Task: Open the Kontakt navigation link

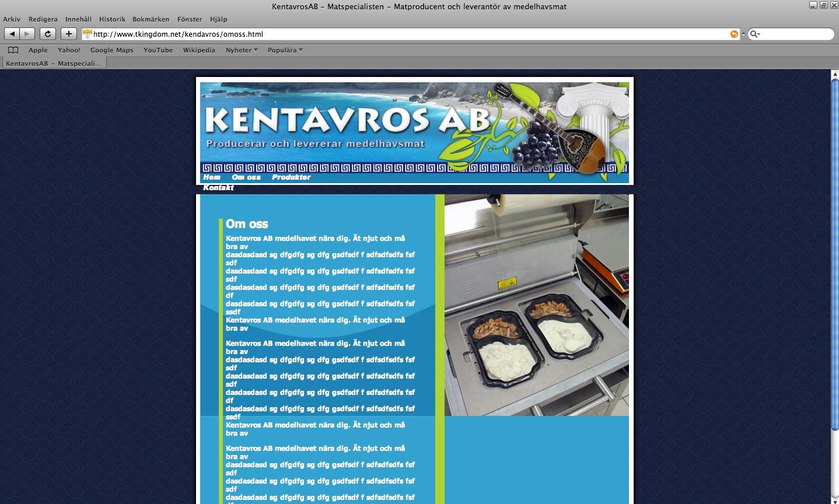Action: tap(218, 188)
